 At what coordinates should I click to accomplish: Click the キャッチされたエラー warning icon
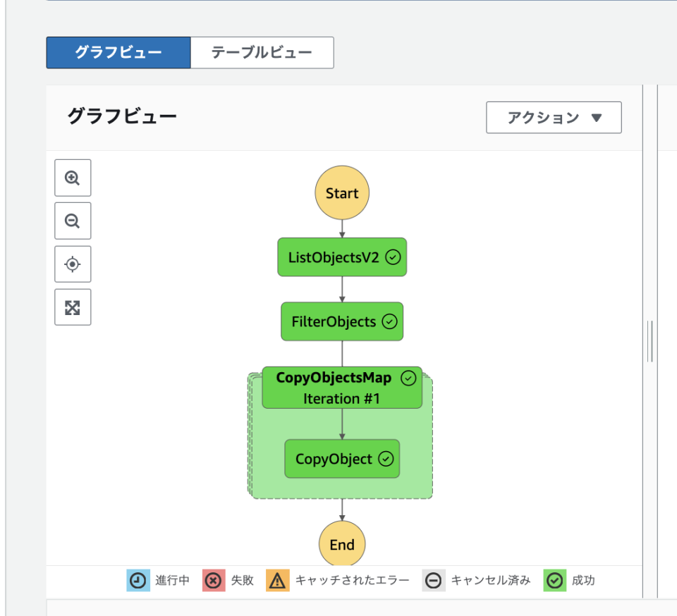(x=277, y=580)
